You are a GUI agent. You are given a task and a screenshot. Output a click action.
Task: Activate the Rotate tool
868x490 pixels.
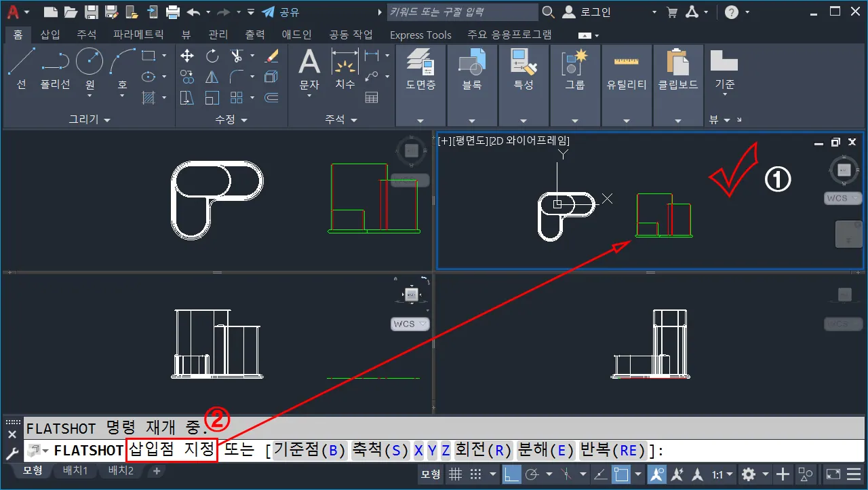(x=212, y=56)
